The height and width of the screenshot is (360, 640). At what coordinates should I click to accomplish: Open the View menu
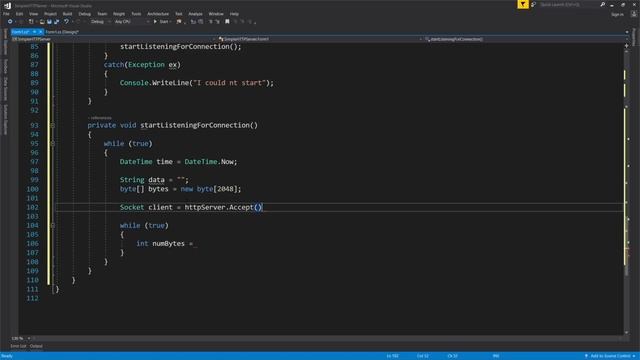point(33,14)
